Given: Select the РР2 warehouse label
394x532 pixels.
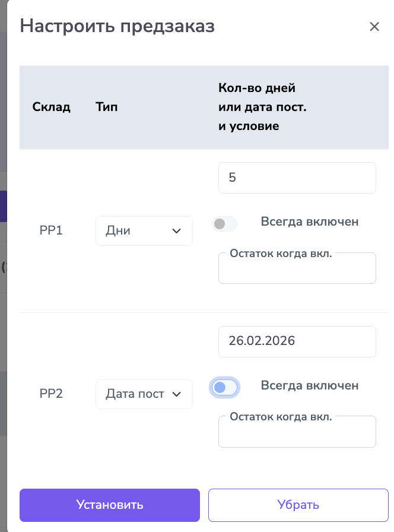Looking at the screenshot, I should 51,394.
